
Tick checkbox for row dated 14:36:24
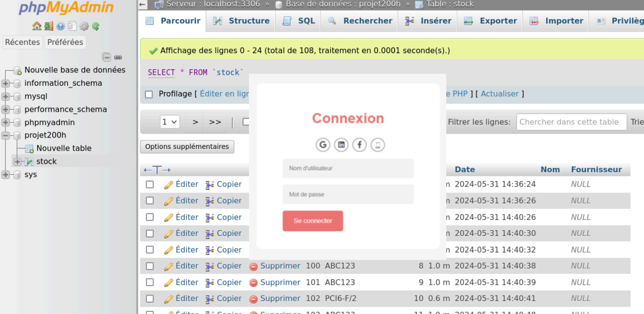tap(150, 184)
